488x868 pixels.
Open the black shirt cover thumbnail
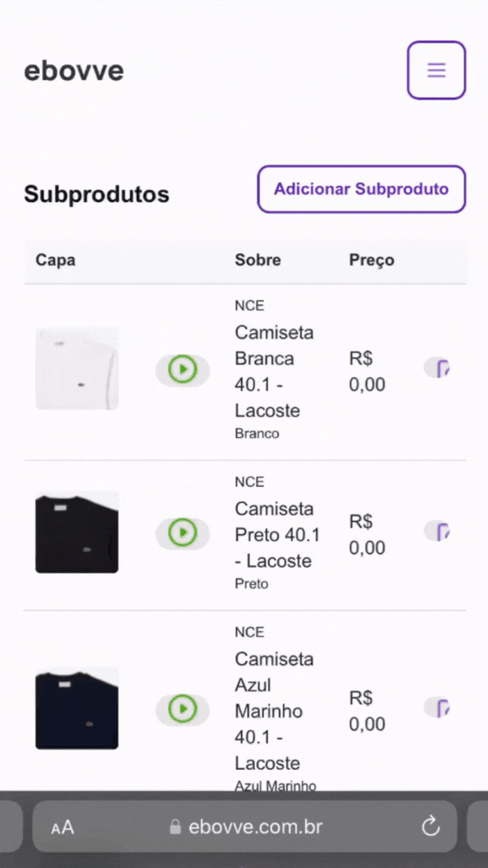pos(76,532)
